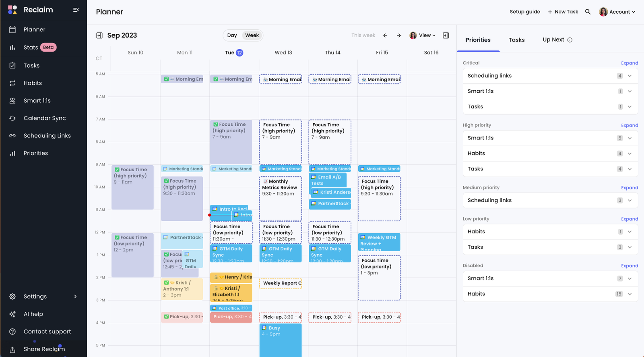644x357 pixels.
Task: Toggle checkbox on Monday Pick-up event
Action: click(166, 317)
